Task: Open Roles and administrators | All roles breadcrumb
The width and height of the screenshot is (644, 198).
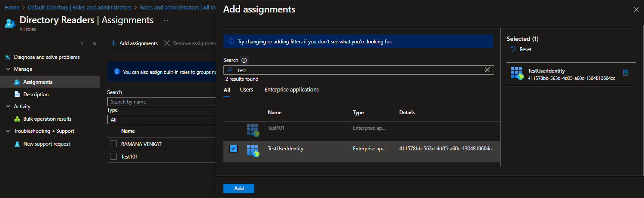Action: [x=178, y=8]
